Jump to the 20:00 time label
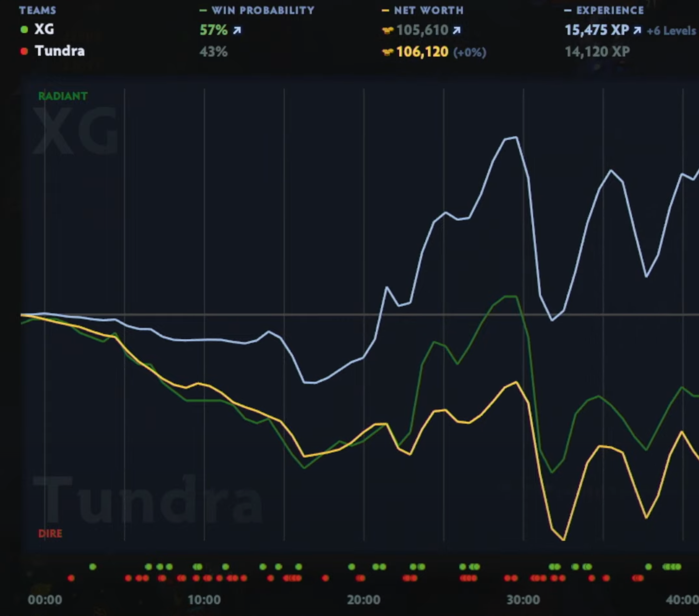The width and height of the screenshot is (699, 616). tap(364, 600)
